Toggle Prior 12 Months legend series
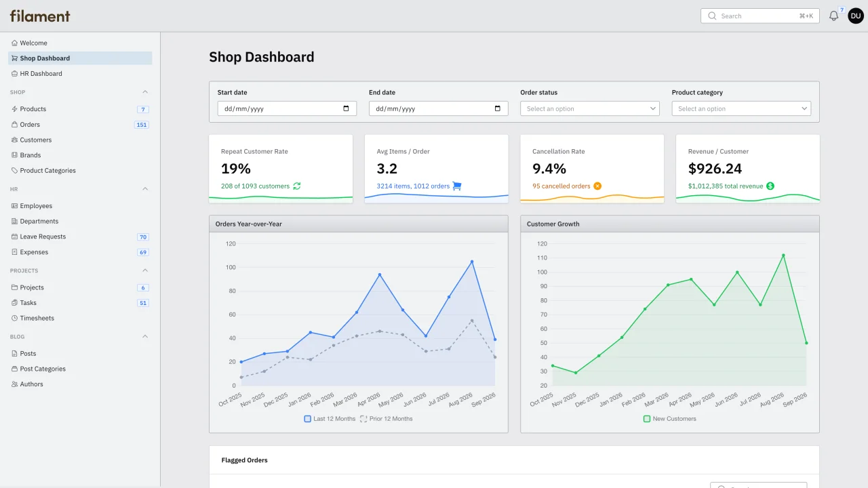 [387, 419]
